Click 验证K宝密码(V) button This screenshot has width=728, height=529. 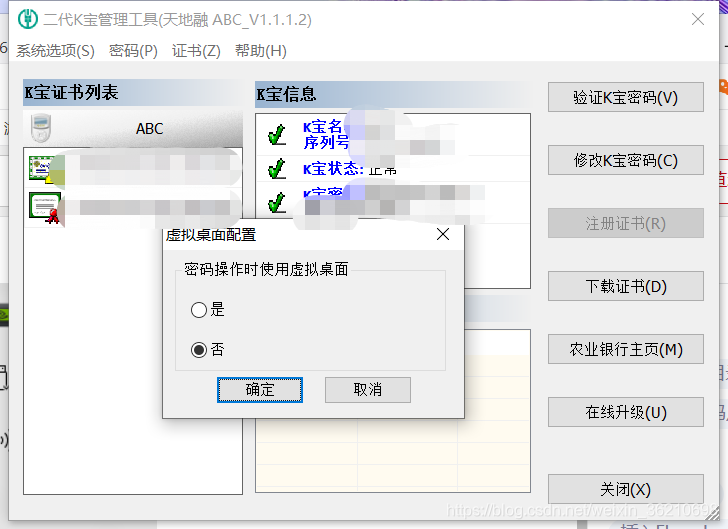pos(626,97)
